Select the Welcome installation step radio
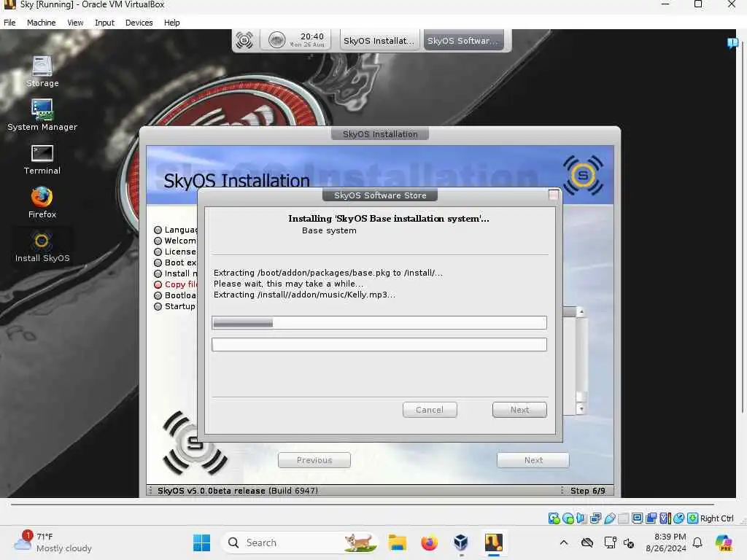 pyautogui.click(x=158, y=241)
